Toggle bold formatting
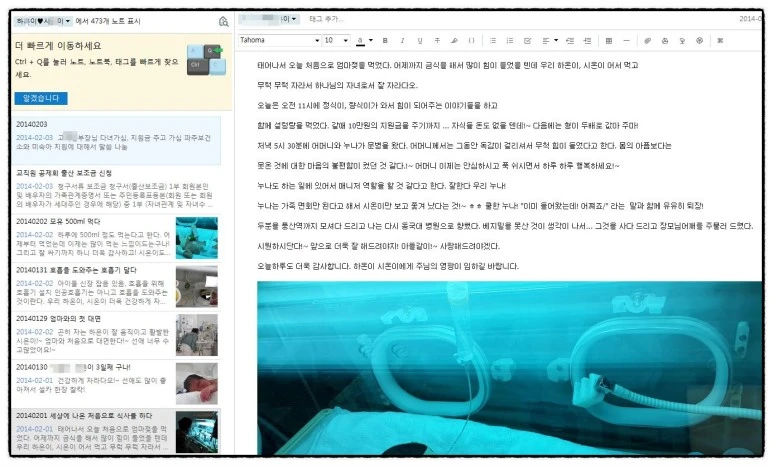773x466 pixels. coord(385,40)
